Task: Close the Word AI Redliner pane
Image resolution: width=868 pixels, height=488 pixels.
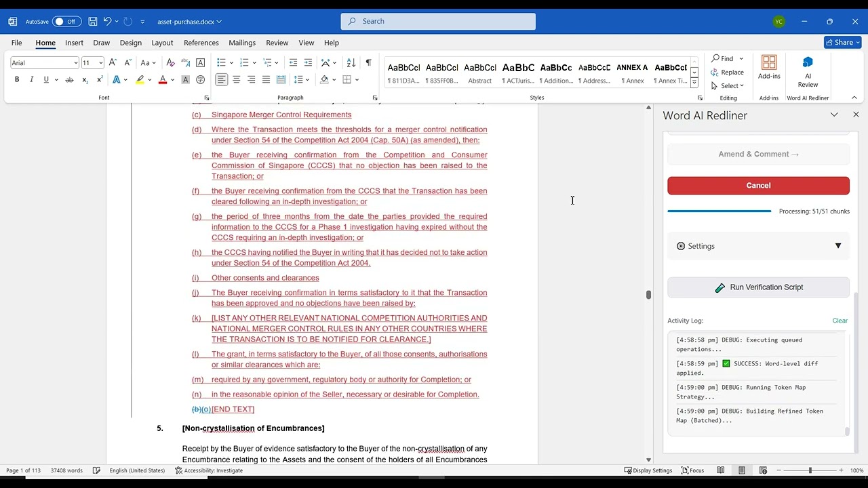Action: point(856,115)
